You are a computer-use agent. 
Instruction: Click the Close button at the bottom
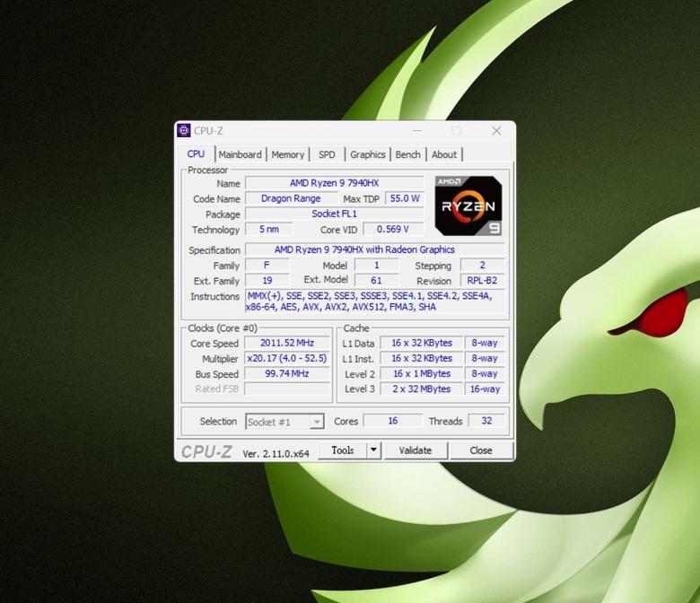481,450
